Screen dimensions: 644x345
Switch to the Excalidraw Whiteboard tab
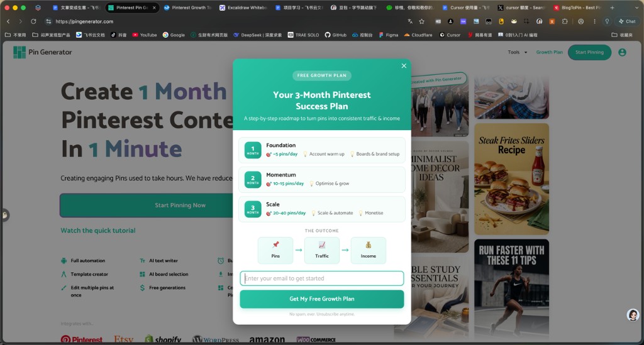pos(243,8)
